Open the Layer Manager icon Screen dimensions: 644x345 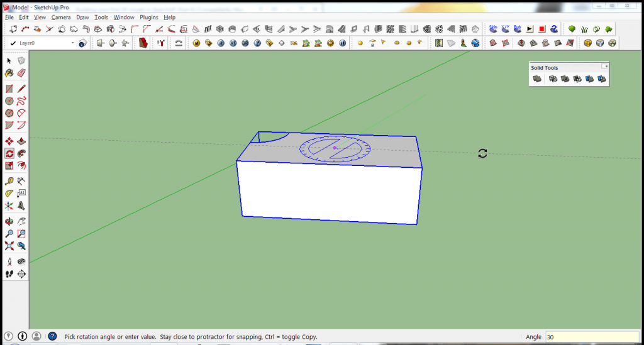coord(82,43)
